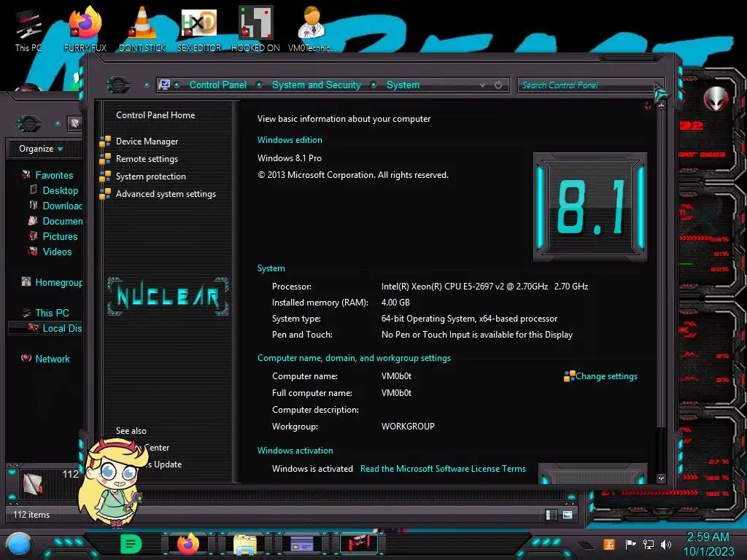Expand dropdown arrow before Control Panel breadcrumb
This screenshot has height=560, width=747.
[x=177, y=85]
